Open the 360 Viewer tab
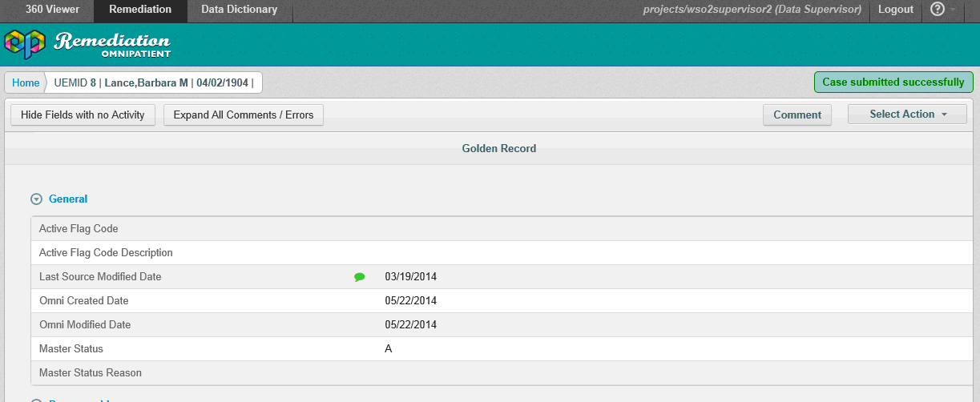 pyautogui.click(x=46, y=10)
